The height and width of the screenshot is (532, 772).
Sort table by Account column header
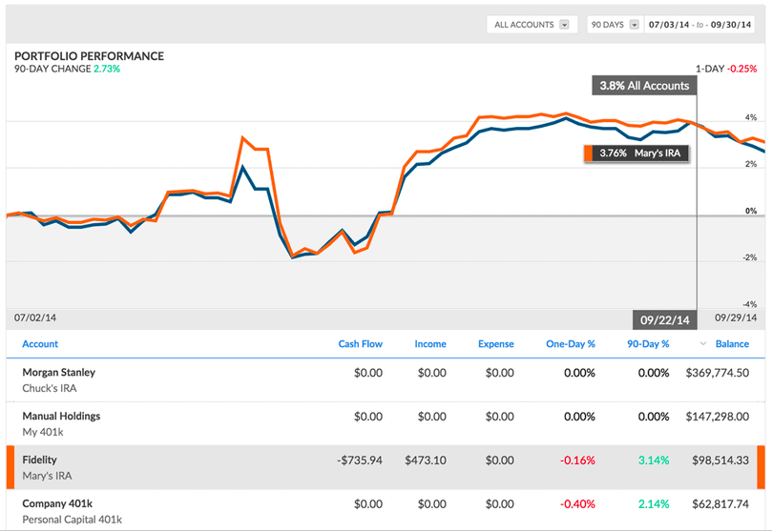pos(40,344)
